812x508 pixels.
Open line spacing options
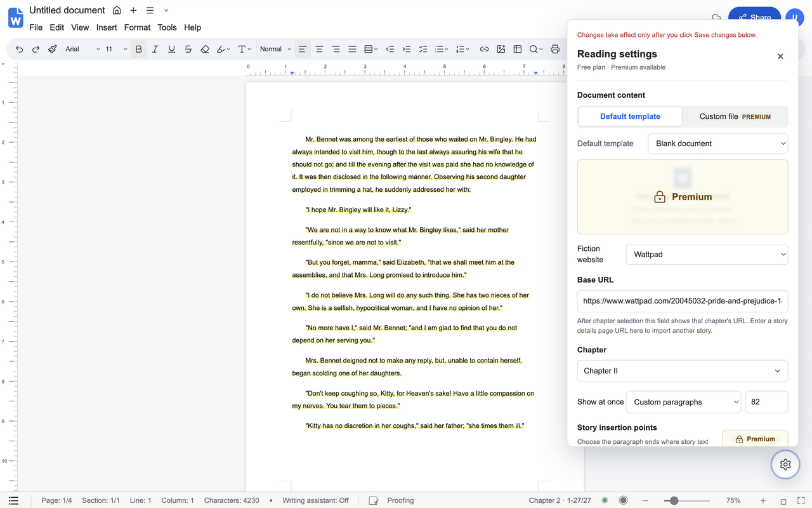[371, 49]
